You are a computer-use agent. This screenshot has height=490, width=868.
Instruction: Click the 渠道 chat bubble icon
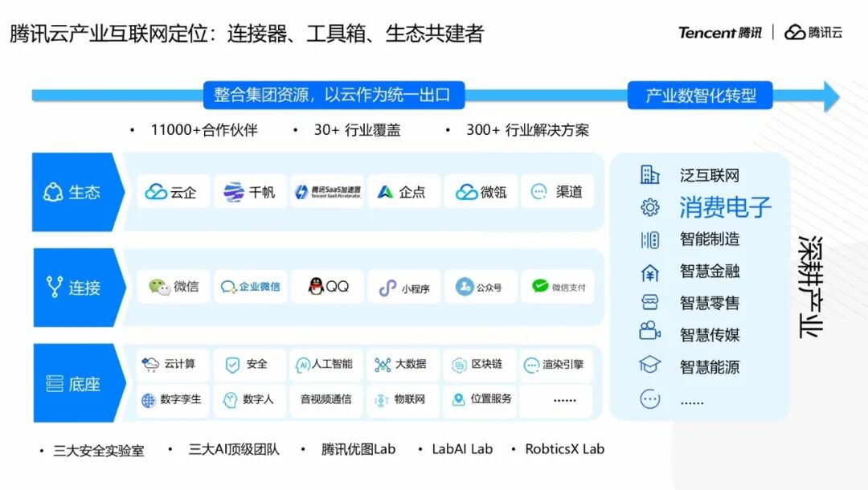[538, 191]
